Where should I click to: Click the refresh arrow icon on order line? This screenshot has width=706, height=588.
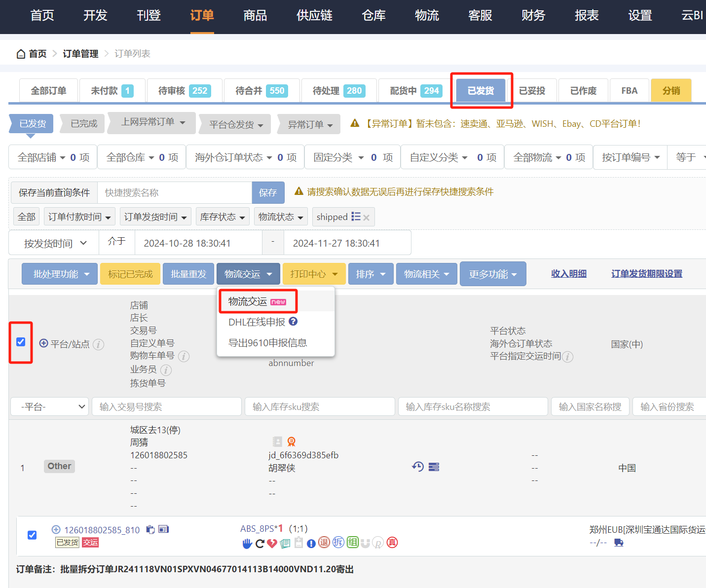coord(260,542)
